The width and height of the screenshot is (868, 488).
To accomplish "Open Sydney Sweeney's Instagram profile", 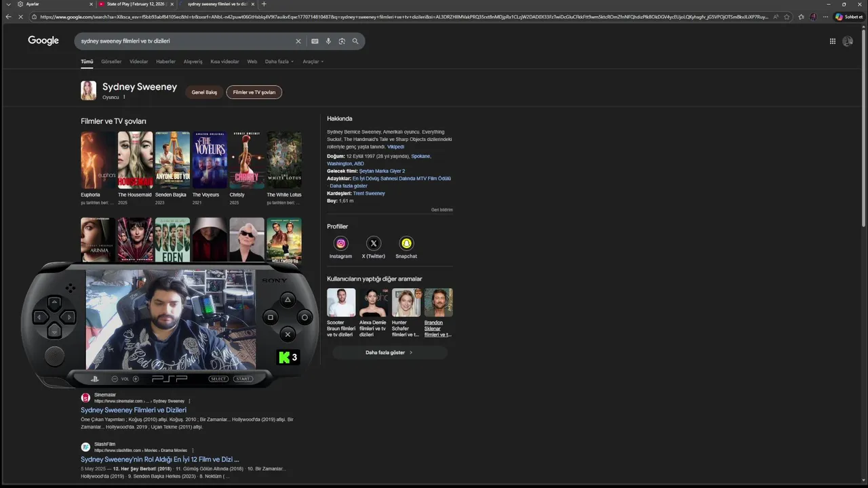I will pyautogui.click(x=340, y=243).
